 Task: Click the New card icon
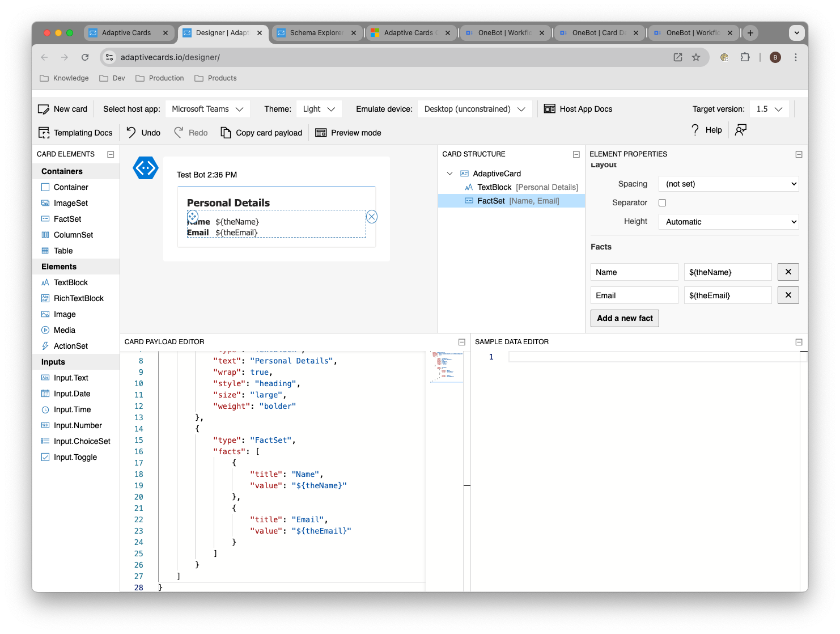43,109
